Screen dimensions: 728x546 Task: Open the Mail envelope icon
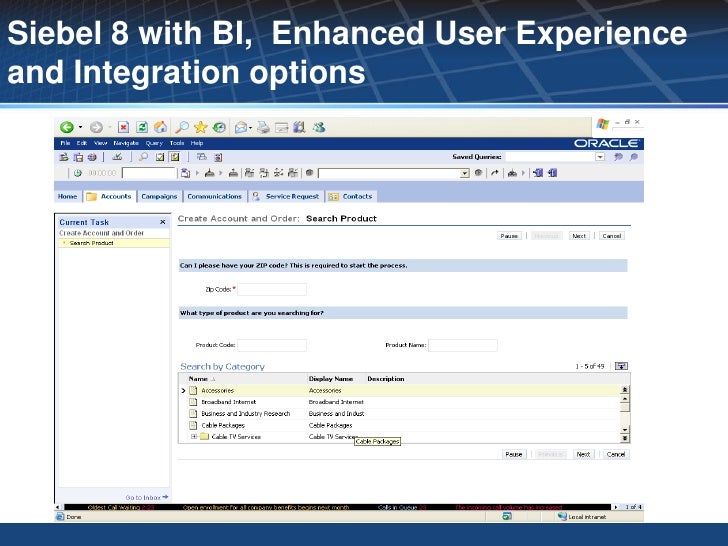tap(240, 127)
